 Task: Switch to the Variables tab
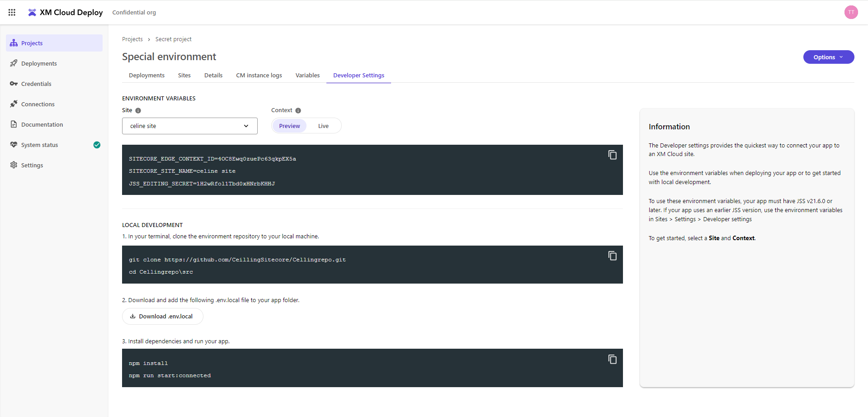307,76
